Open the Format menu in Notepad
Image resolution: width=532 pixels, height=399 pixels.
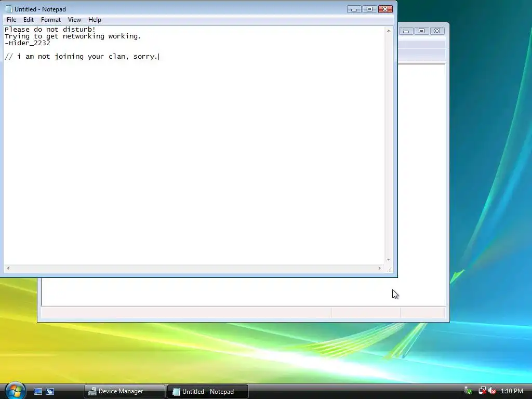click(51, 20)
